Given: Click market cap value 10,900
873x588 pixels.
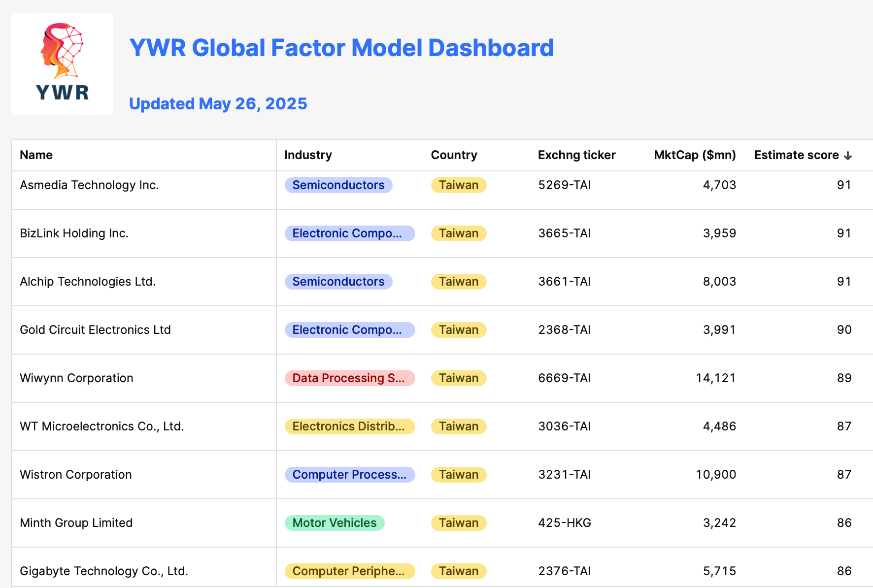Looking at the screenshot, I should [x=716, y=475].
